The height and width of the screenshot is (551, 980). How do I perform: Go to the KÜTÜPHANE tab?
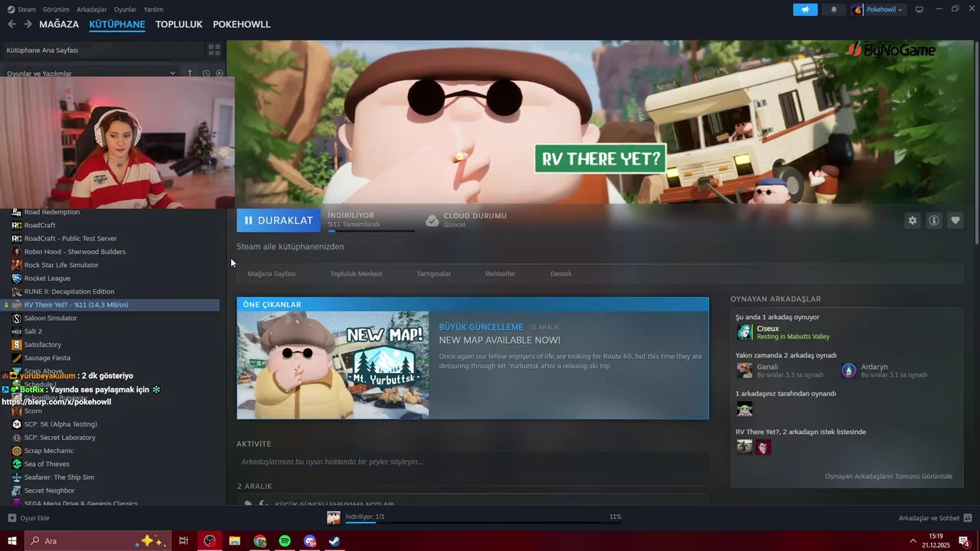pyautogui.click(x=117, y=24)
